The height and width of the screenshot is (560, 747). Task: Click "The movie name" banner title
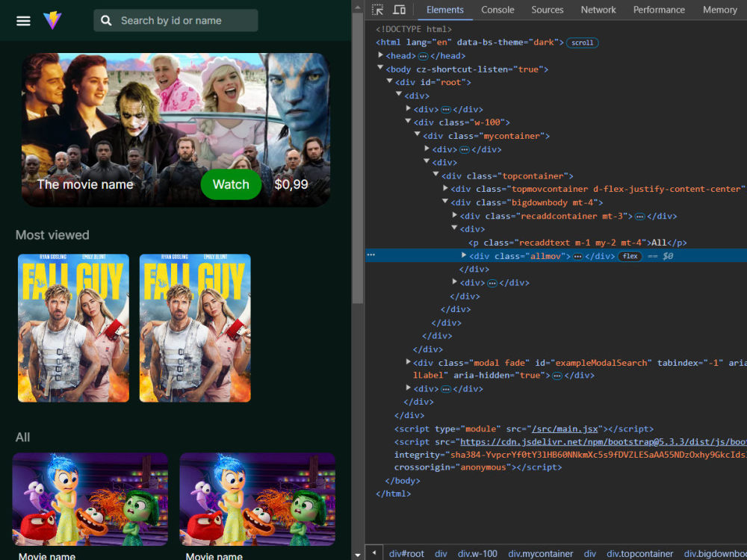click(x=85, y=184)
